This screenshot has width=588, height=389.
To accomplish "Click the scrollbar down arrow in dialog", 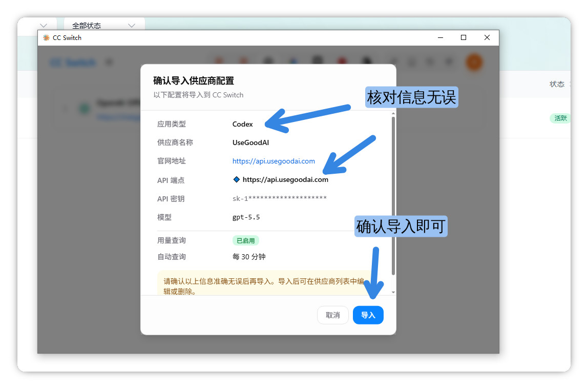I will (x=393, y=292).
